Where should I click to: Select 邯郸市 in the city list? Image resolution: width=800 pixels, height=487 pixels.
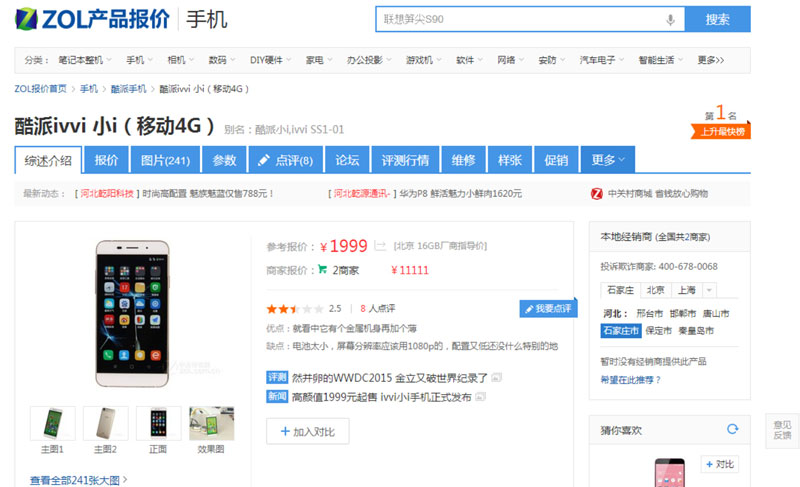[x=683, y=314]
